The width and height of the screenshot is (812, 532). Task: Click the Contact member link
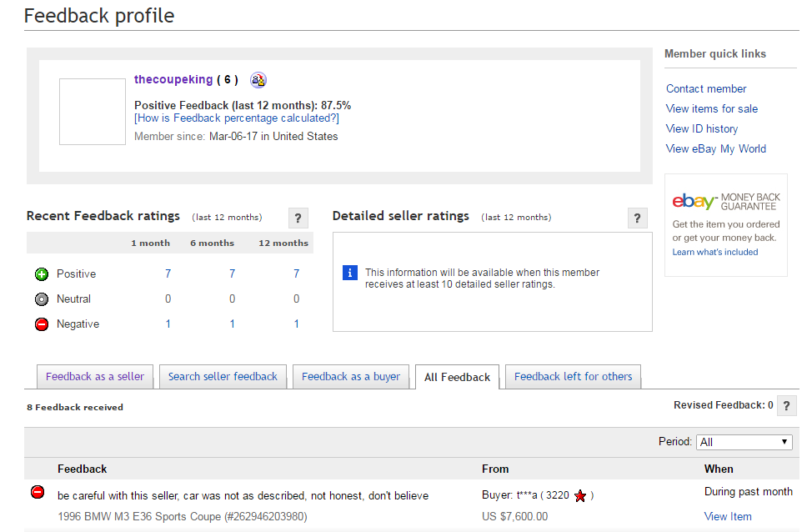click(706, 89)
